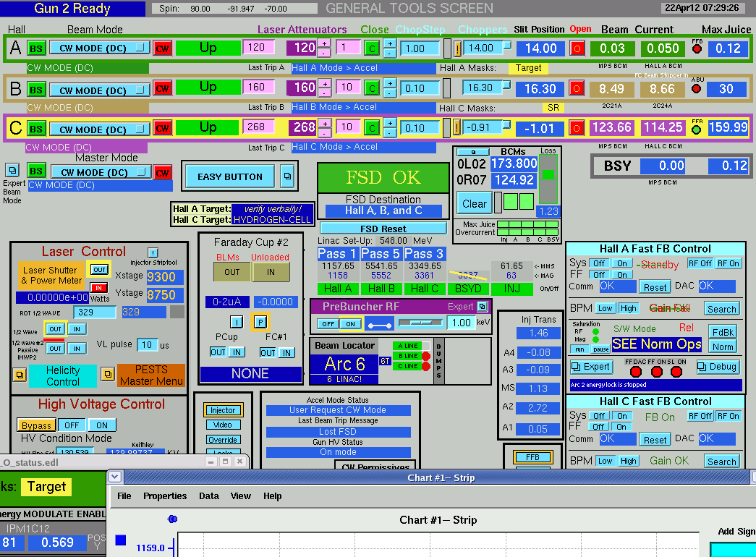Open Hall A Fast FB Expert menu
Image resolution: width=756 pixels, height=557 pixels.
tap(591, 367)
